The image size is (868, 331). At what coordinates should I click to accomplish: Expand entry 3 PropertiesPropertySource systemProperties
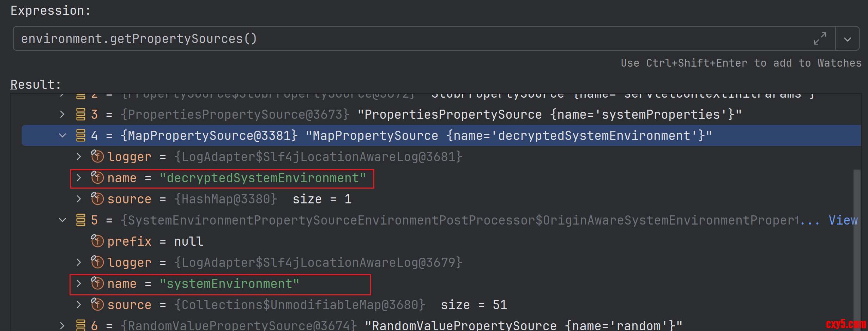point(62,114)
